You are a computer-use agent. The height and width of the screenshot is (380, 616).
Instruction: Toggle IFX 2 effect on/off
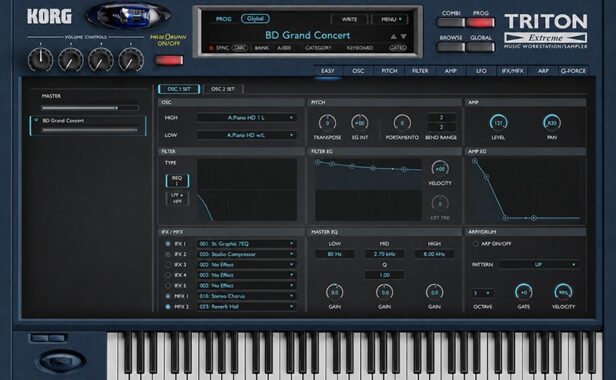coord(168,254)
